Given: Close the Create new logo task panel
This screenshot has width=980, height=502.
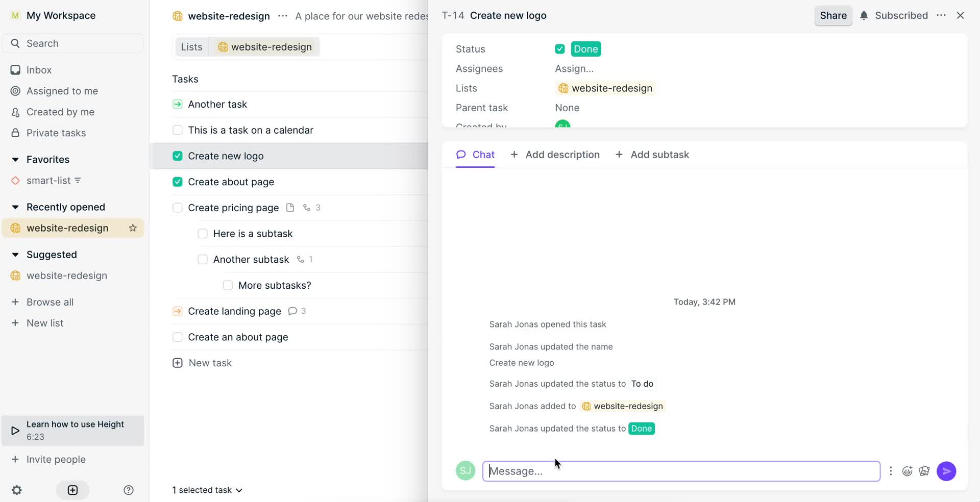Looking at the screenshot, I should (960, 16).
